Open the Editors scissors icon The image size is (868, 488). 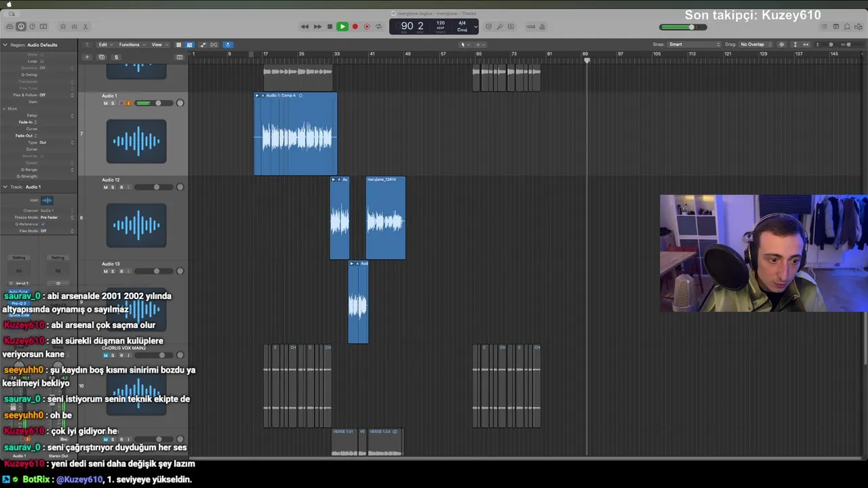(85, 26)
